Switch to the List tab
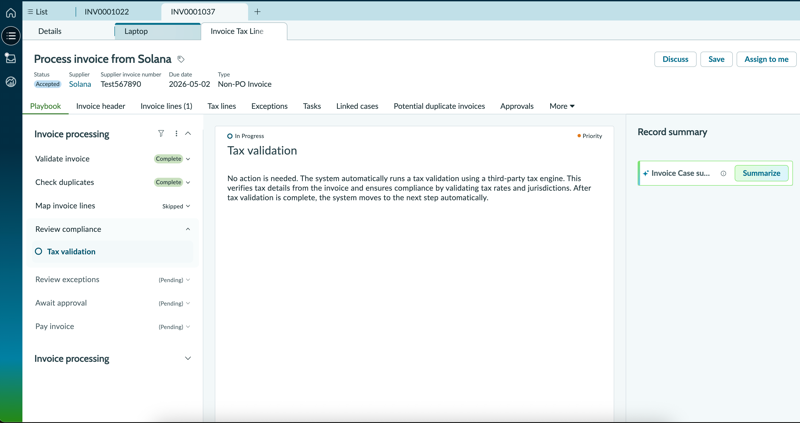The width and height of the screenshot is (800, 423). [x=38, y=12]
